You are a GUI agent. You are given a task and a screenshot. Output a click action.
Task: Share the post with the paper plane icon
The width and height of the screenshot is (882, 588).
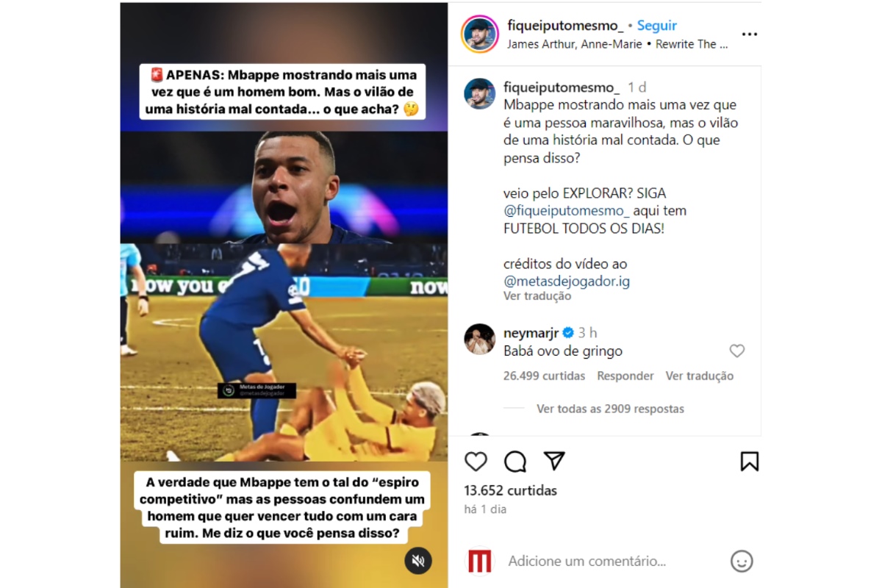pyautogui.click(x=554, y=461)
